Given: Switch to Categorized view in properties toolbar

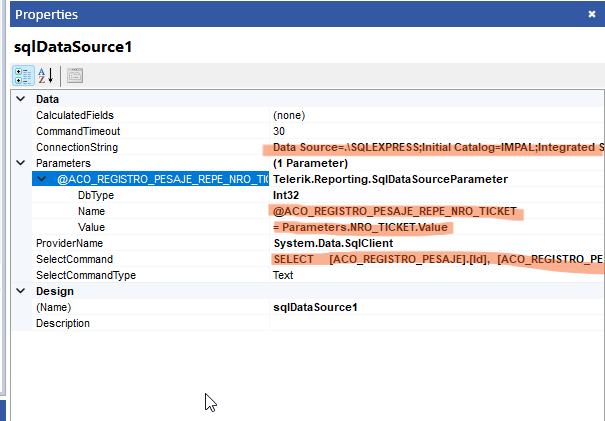Looking at the screenshot, I should 23,75.
